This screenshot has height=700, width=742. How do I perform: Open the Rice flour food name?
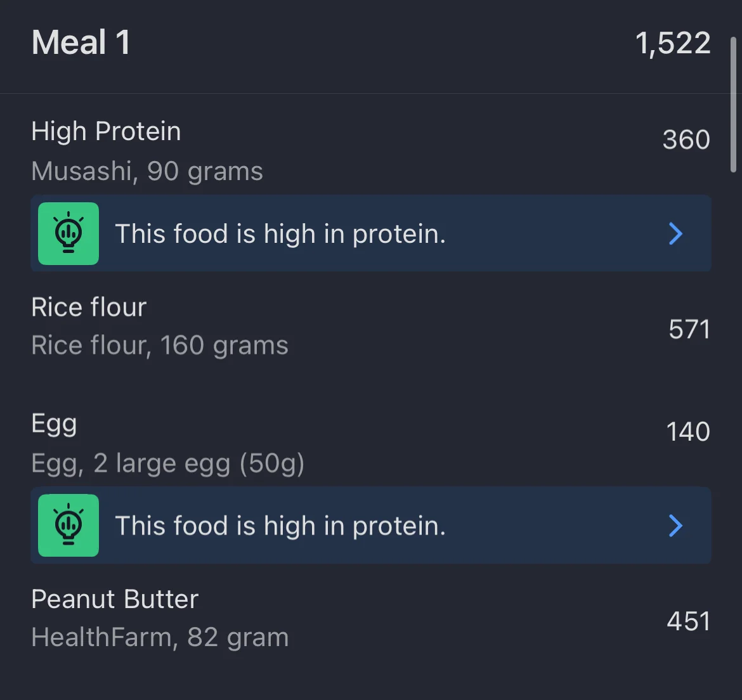pos(89,308)
